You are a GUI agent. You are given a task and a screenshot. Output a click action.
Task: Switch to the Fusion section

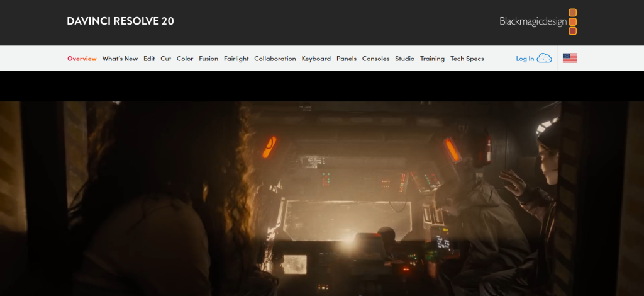coord(208,59)
